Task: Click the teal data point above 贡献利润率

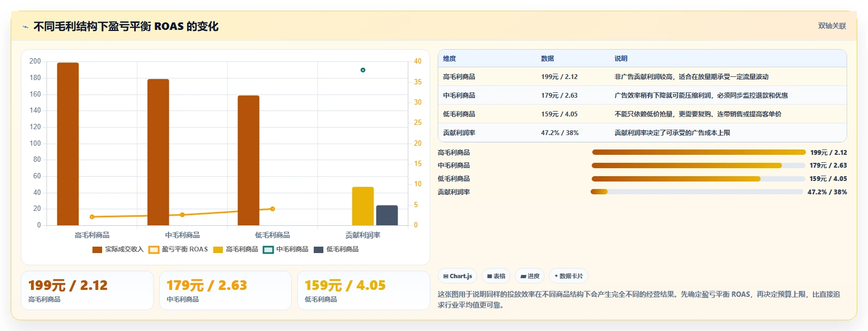Action: point(363,70)
